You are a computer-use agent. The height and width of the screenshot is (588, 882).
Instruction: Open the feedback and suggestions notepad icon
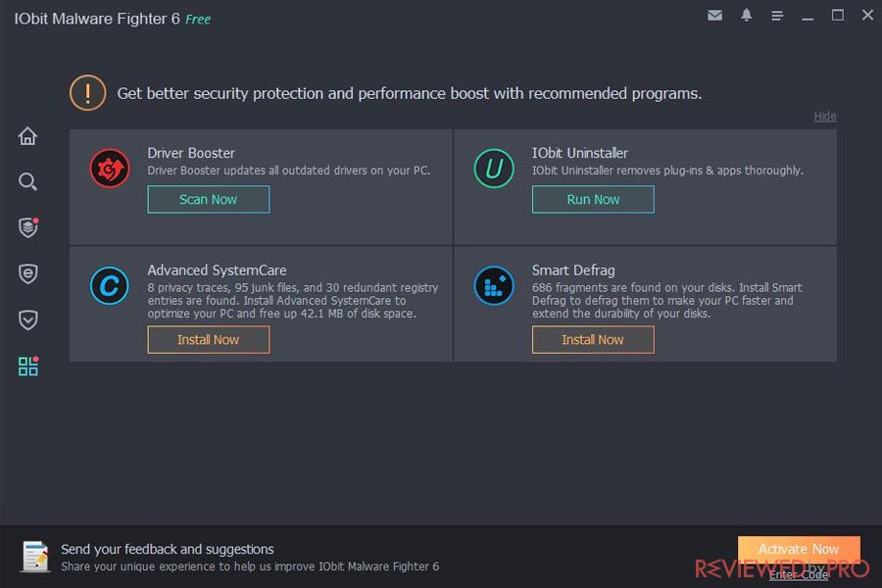(x=35, y=557)
